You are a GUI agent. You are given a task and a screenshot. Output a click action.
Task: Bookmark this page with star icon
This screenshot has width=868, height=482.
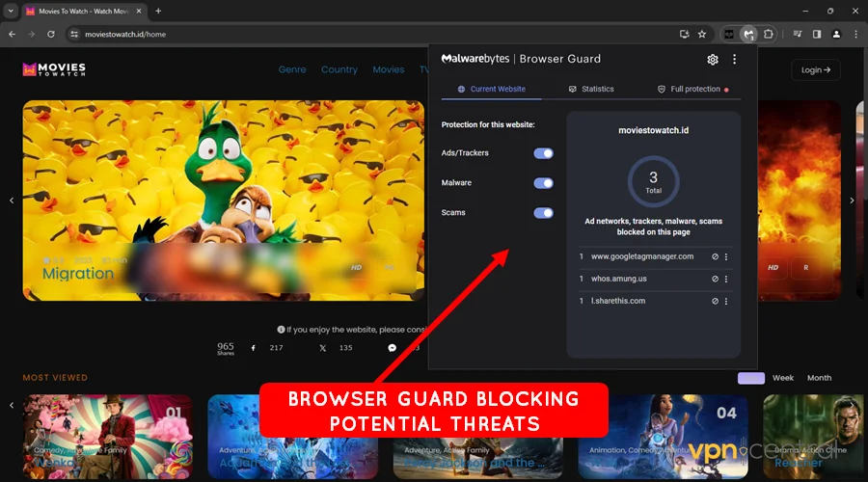point(702,35)
